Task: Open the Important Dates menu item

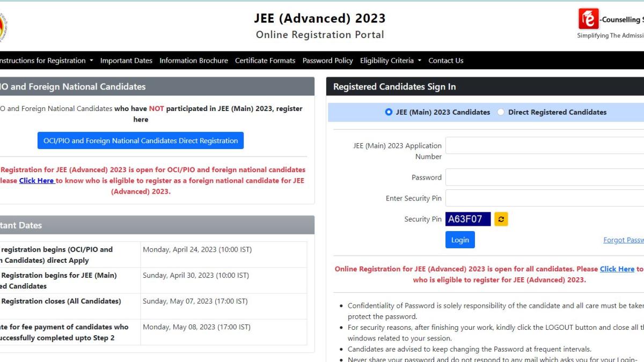Action: point(126,60)
